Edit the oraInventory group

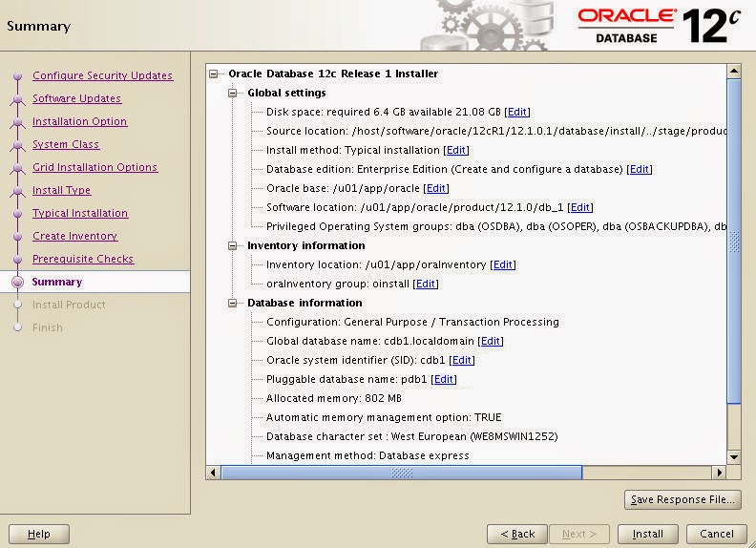pos(426,284)
